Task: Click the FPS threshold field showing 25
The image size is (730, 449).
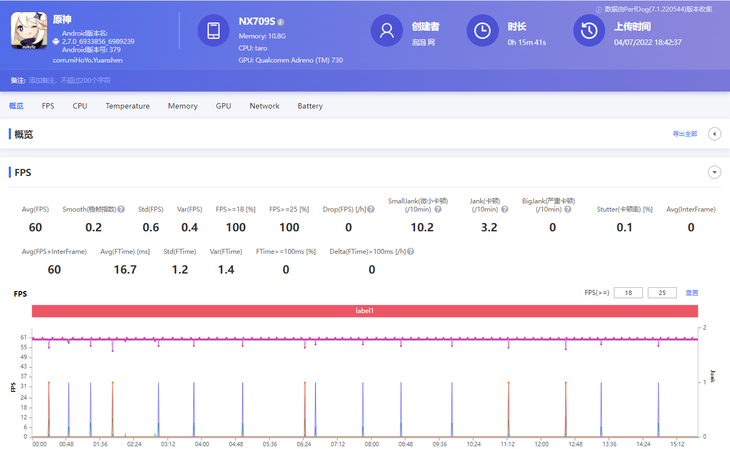Action: [x=662, y=293]
